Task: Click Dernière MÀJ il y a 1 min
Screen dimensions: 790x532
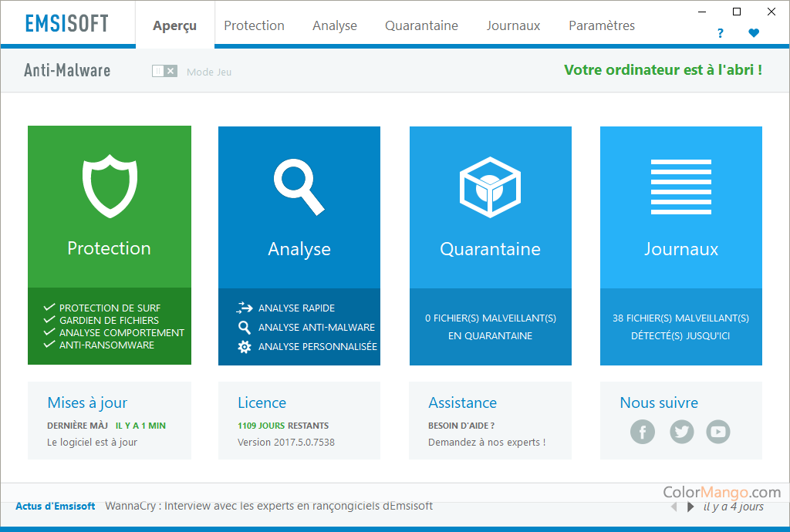Action: tap(106, 426)
